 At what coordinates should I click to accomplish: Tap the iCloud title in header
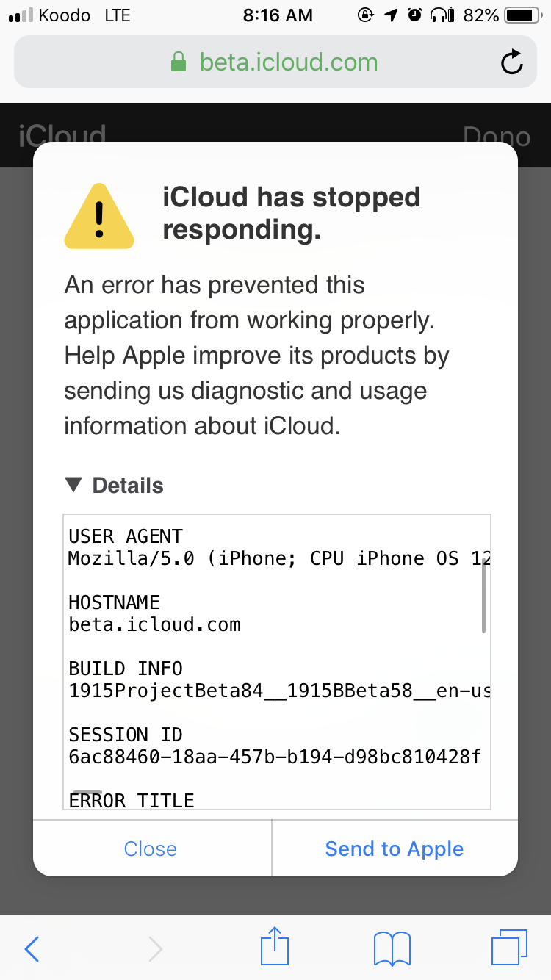coord(62,136)
